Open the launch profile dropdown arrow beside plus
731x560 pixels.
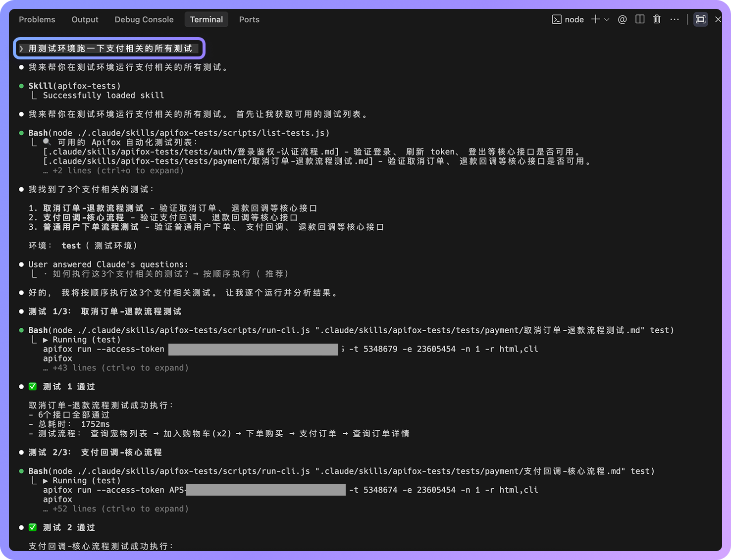click(607, 19)
